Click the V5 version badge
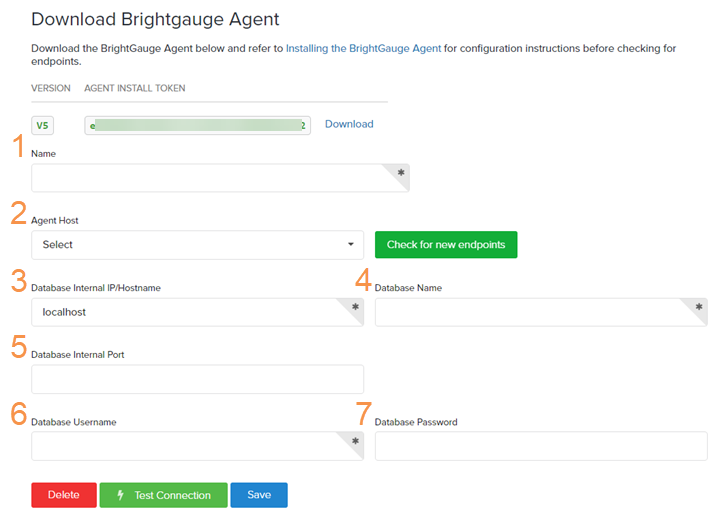 point(42,125)
